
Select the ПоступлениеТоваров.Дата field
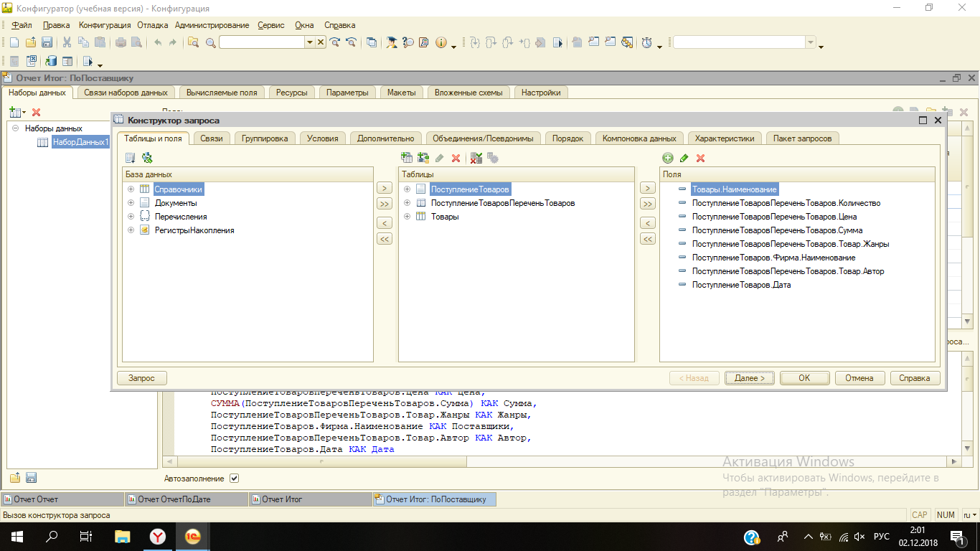(x=741, y=285)
